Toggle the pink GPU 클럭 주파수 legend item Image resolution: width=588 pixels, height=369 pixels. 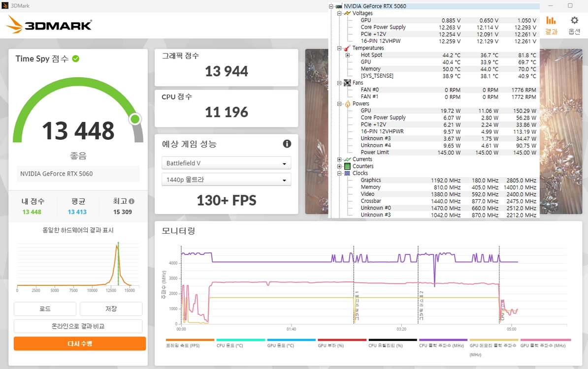tap(545, 343)
